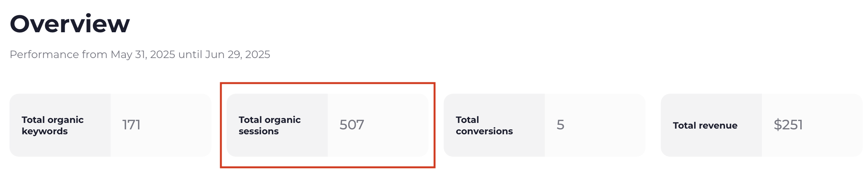The width and height of the screenshot is (868, 184).
Task: Click the red highlight border around sessions card
Action: click(328, 83)
